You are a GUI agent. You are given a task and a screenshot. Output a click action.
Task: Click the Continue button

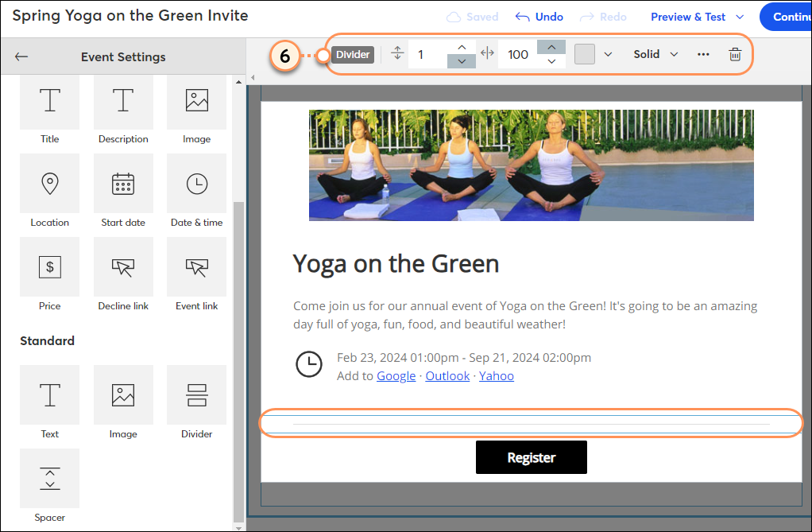pyautogui.click(x=786, y=17)
